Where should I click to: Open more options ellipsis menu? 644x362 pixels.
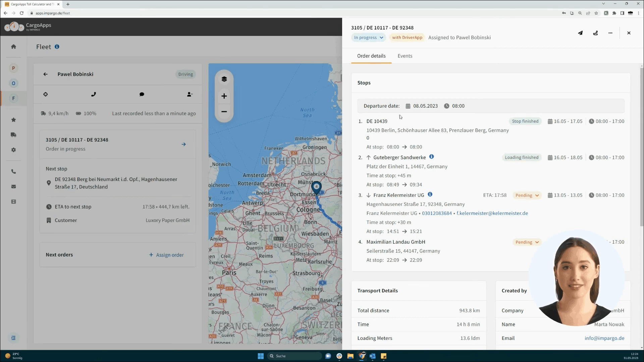(610, 33)
